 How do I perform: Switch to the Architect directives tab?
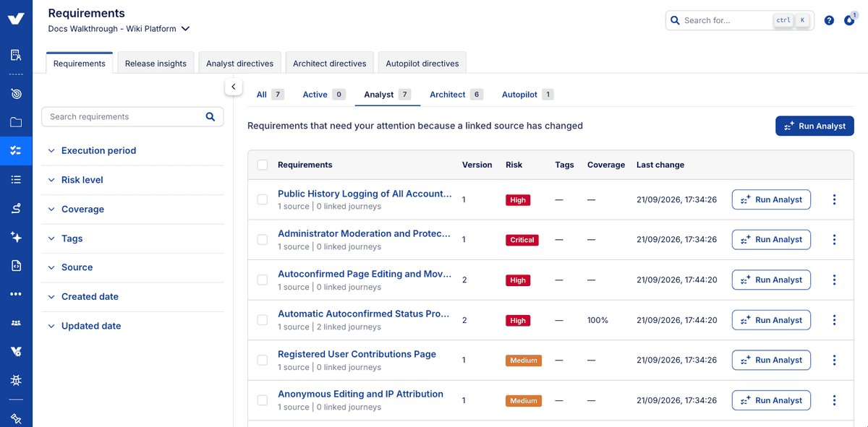click(x=329, y=64)
